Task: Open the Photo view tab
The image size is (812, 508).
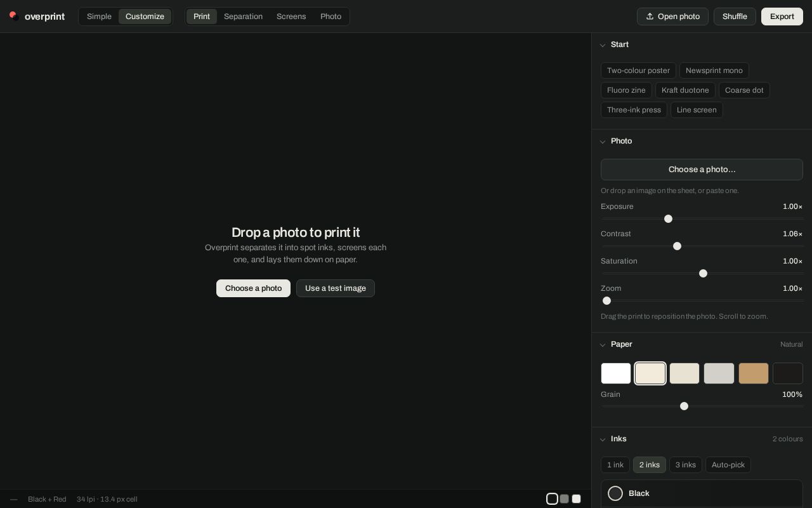Action: click(x=331, y=17)
